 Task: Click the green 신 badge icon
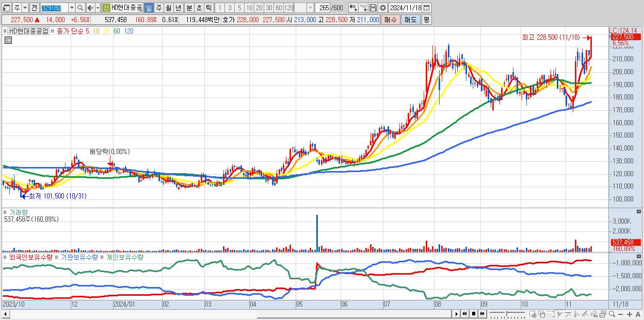click(106, 8)
